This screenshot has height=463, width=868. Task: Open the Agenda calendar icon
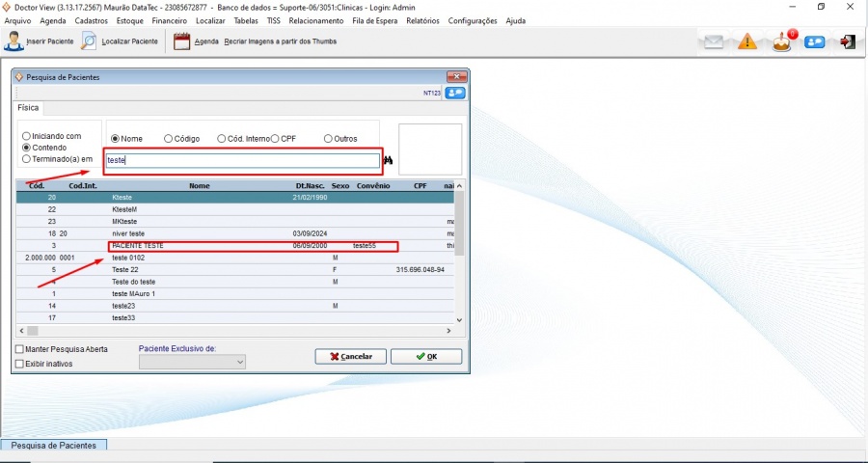tap(182, 41)
